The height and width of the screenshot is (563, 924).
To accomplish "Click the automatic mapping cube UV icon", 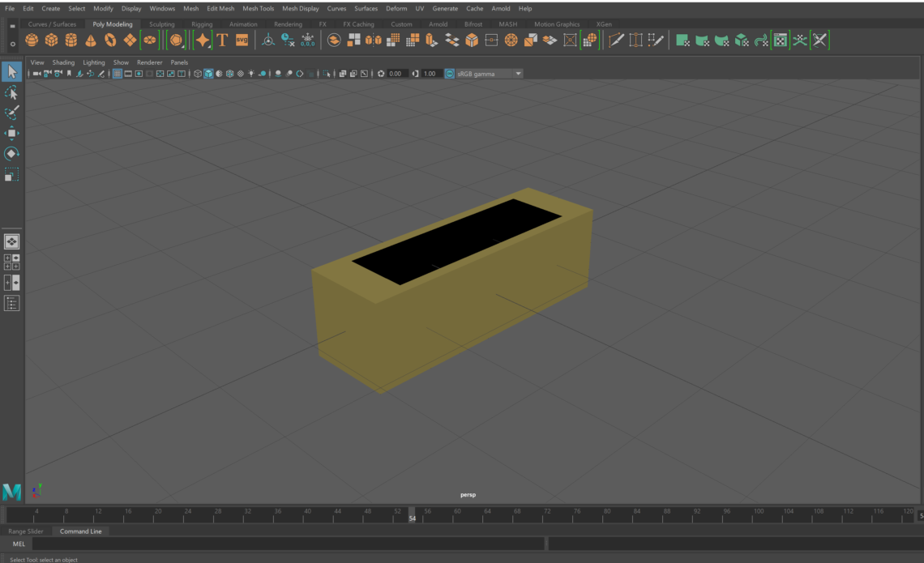I will point(742,40).
